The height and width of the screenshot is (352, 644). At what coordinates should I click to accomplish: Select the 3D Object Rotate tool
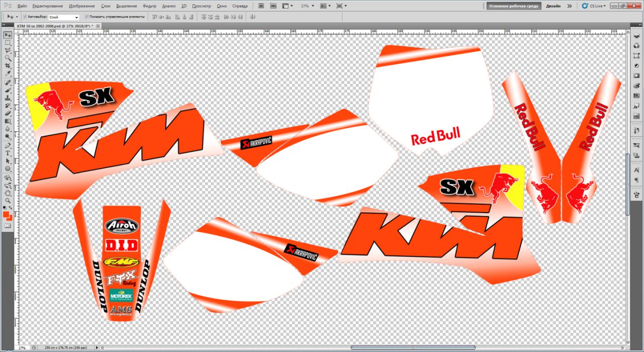(8, 177)
